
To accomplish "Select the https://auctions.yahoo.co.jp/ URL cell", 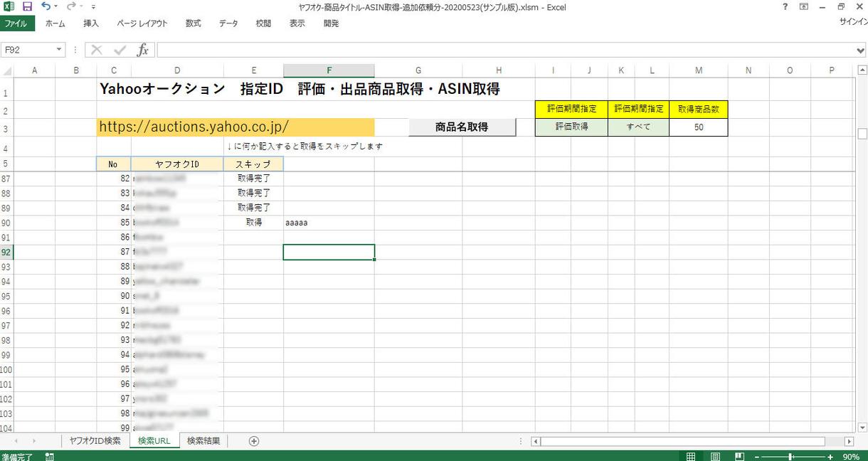I will 235,127.
